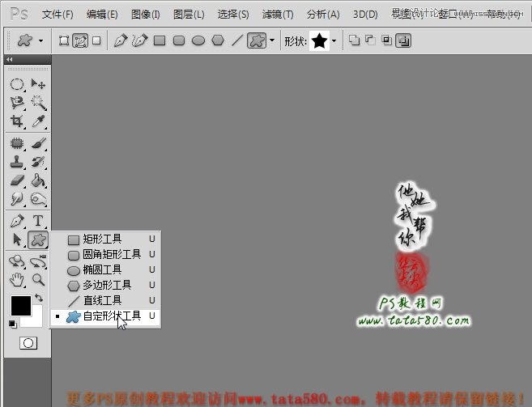
Task: Select the Crop tool
Action: (17, 121)
